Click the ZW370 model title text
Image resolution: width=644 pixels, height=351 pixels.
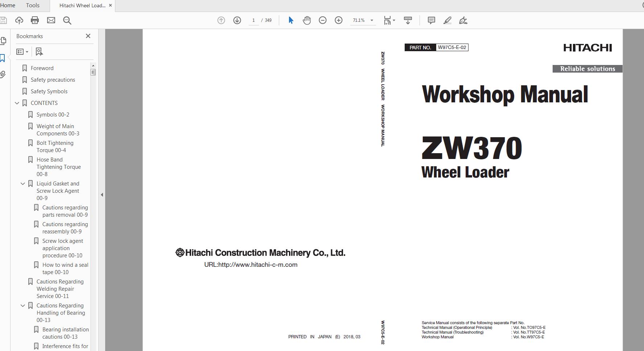(471, 148)
